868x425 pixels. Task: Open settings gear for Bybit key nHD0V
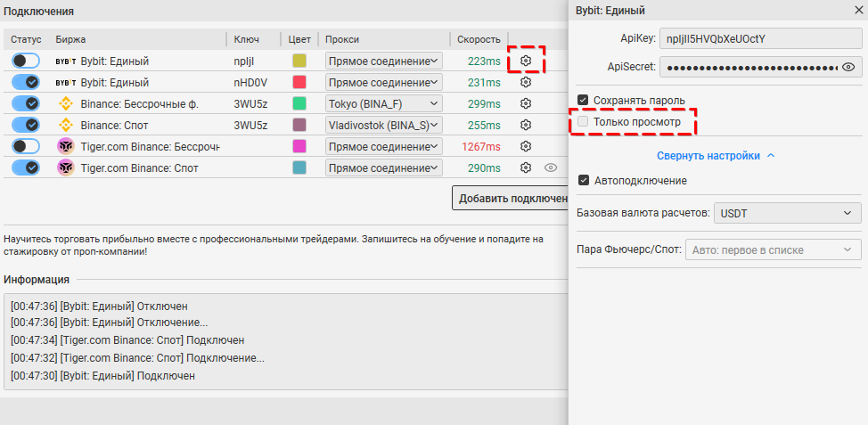(x=526, y=83)
